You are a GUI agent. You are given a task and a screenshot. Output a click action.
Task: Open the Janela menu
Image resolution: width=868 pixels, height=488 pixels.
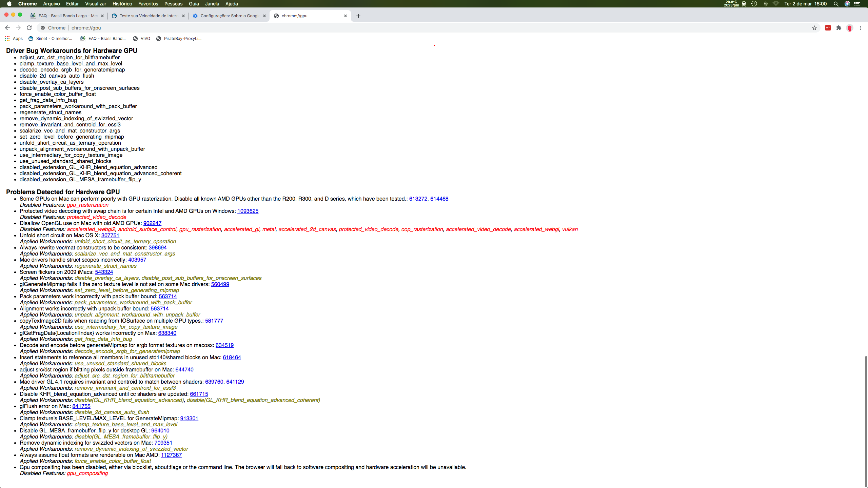[x=212, y=4]
